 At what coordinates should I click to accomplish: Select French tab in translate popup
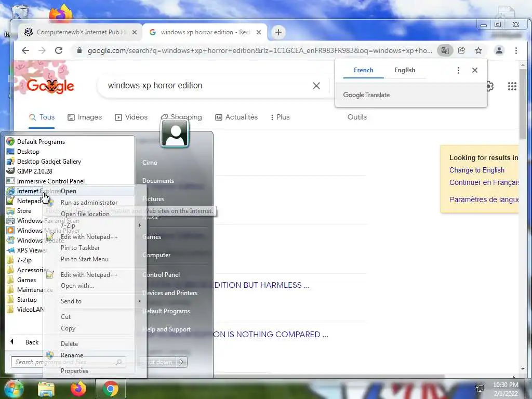[363, 70]
